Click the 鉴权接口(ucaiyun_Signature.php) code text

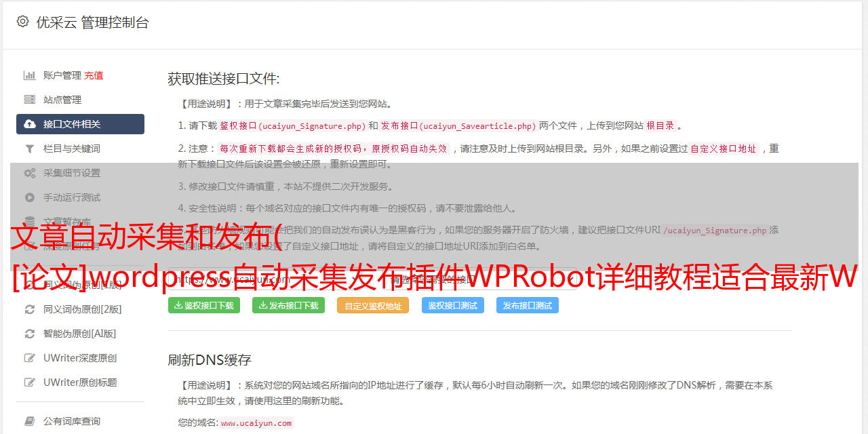[292, 125]
